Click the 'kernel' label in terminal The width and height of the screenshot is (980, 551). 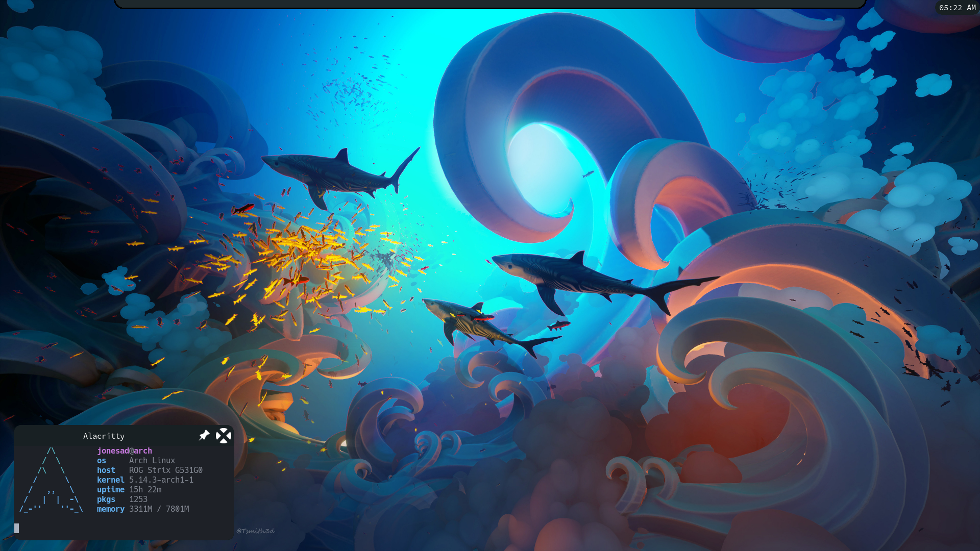coord(111,480)
